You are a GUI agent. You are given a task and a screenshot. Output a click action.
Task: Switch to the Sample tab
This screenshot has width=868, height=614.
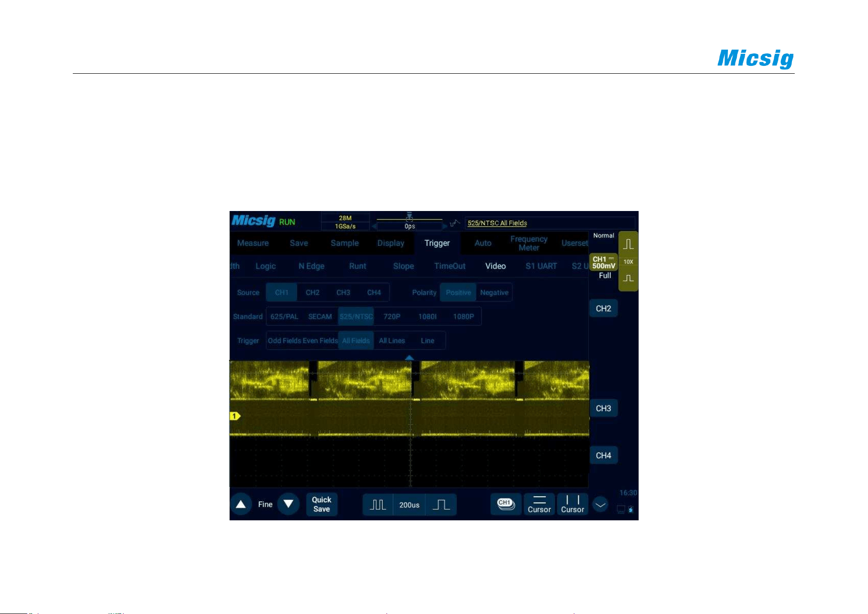(x=345, y=243)
